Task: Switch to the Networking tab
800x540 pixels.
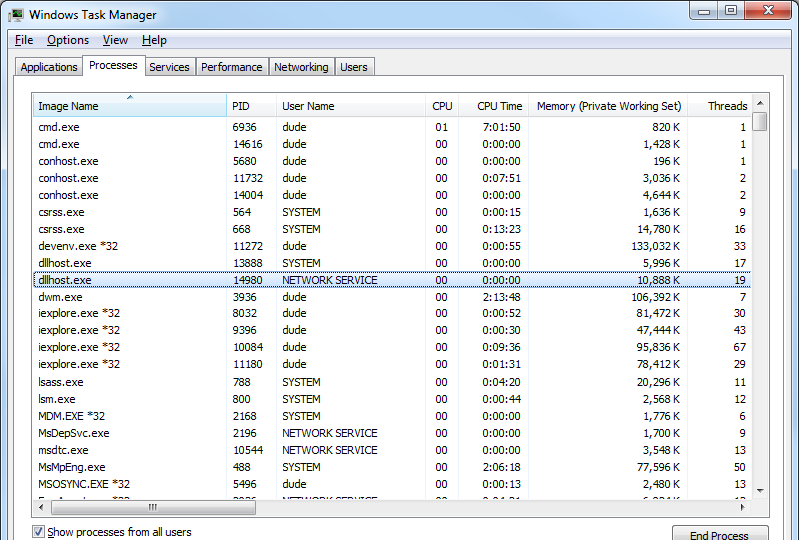Action: (x=301, y=67)
